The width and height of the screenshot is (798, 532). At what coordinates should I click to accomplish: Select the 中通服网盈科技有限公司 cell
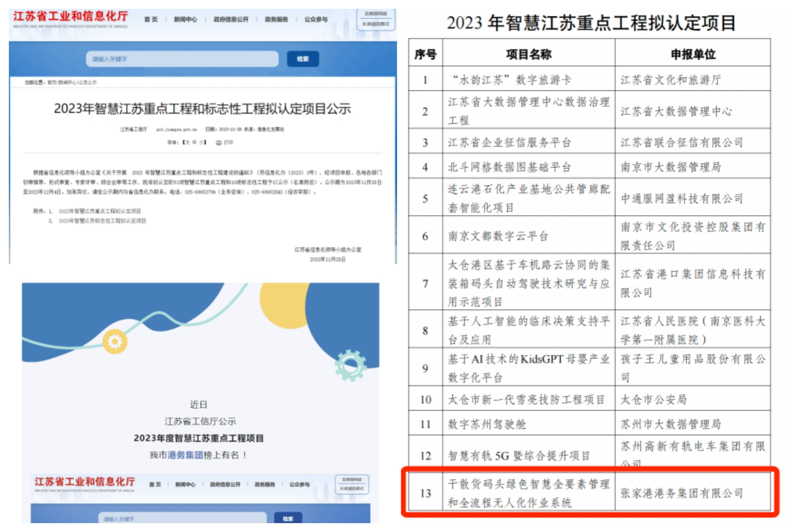coord(692,198)
